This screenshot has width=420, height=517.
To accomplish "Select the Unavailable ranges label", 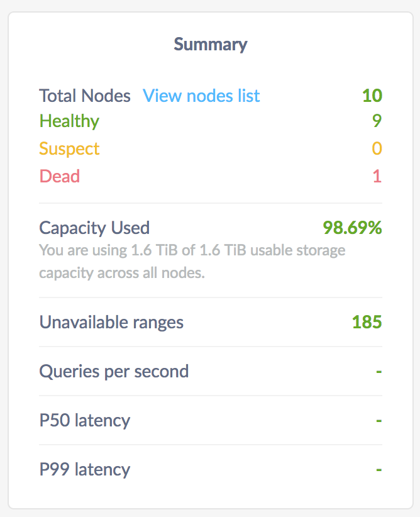I will [111, 322].
